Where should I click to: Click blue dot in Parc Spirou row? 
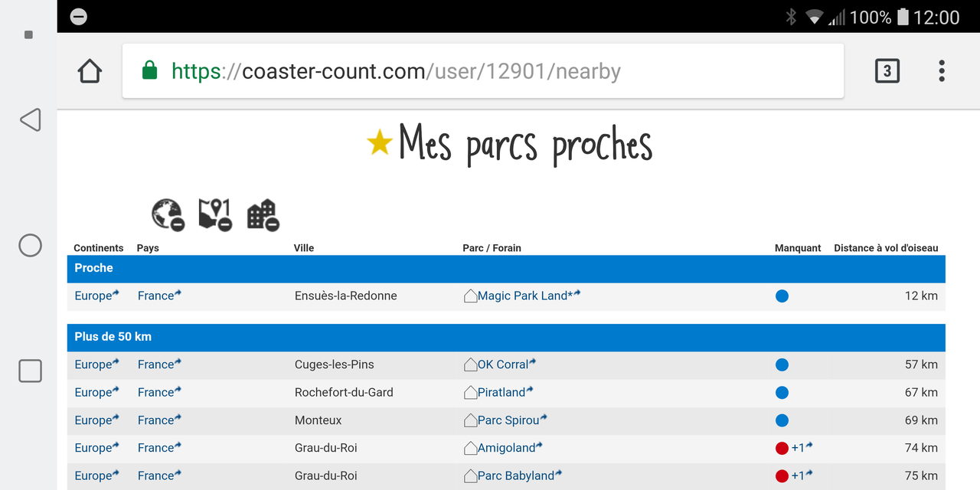tap(782, 420)
